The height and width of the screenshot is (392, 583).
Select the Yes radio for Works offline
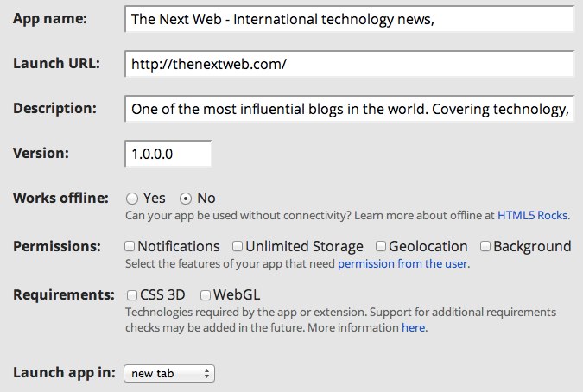[x=132, y=199]
